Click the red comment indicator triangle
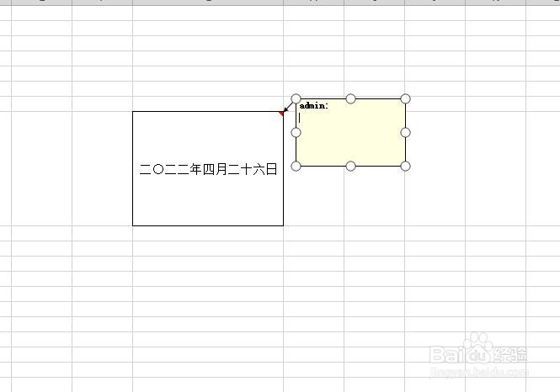This screenshot has width=560, height=392. tap(281, 114)
